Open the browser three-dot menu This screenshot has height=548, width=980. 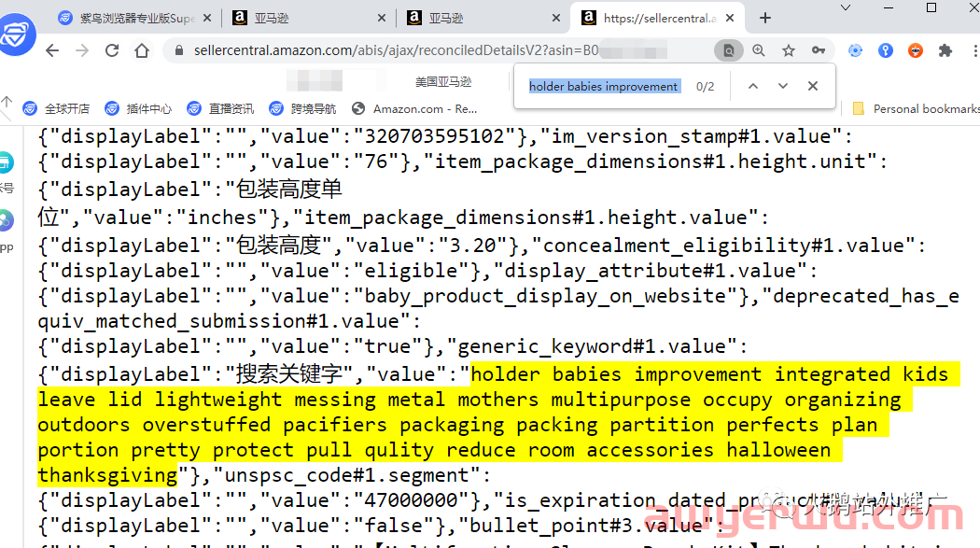point(975,50)
